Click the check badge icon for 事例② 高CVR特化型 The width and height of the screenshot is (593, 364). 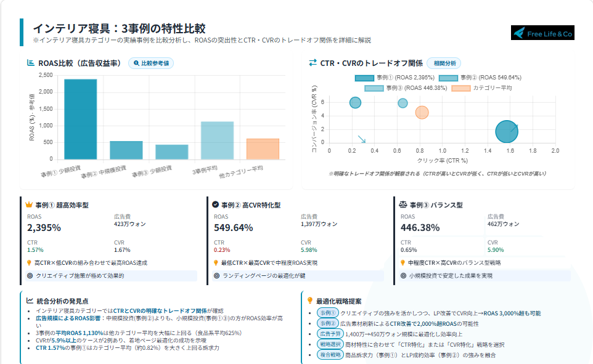point(215,204)
